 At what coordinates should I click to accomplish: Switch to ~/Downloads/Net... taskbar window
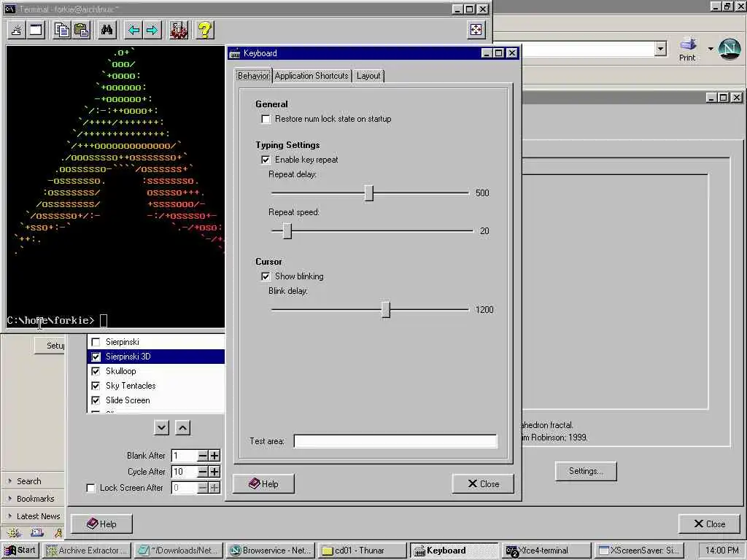click(179, 551)
